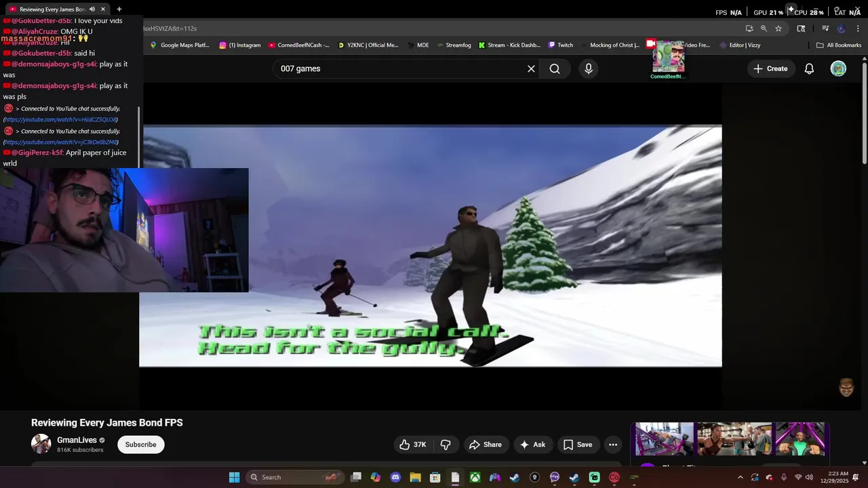Viewport: 868px width, 488px height.
Task: Open the Instagram bookmark
Action: pos(240,45)
